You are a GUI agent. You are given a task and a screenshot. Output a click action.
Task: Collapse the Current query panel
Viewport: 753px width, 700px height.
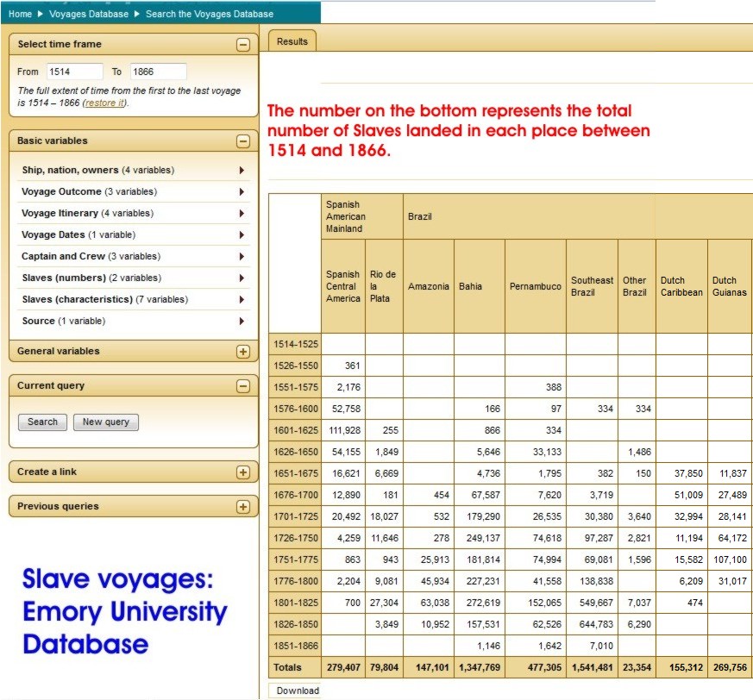click(x=243, y=386)
